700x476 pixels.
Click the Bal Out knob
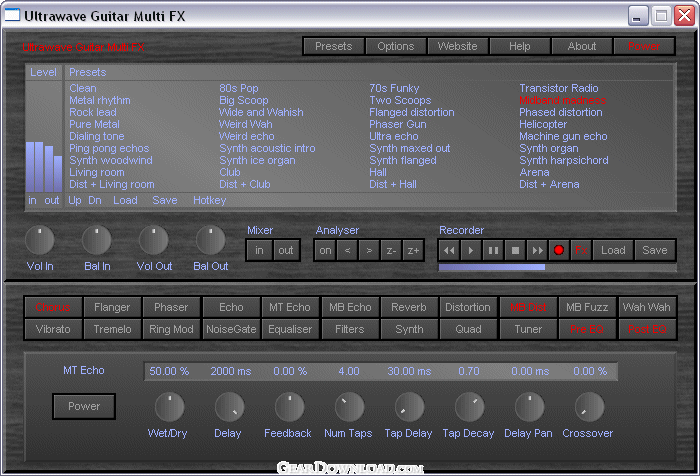click(210, 240)
